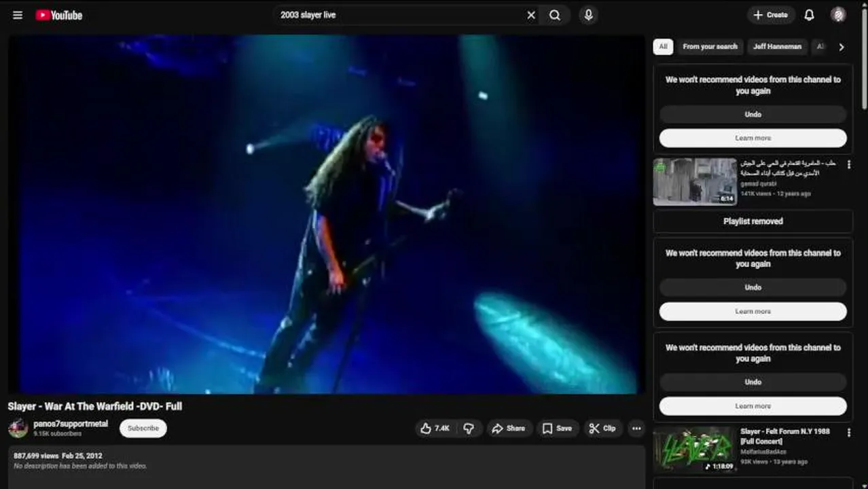Clear the search box text
Viewport: 868px width, 489px height.
(531, 15)
